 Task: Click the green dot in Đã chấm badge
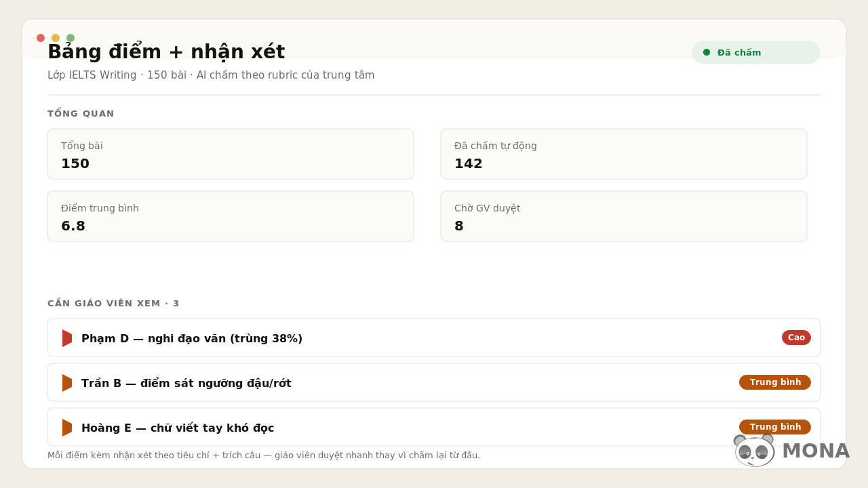(x=707, y=52)
